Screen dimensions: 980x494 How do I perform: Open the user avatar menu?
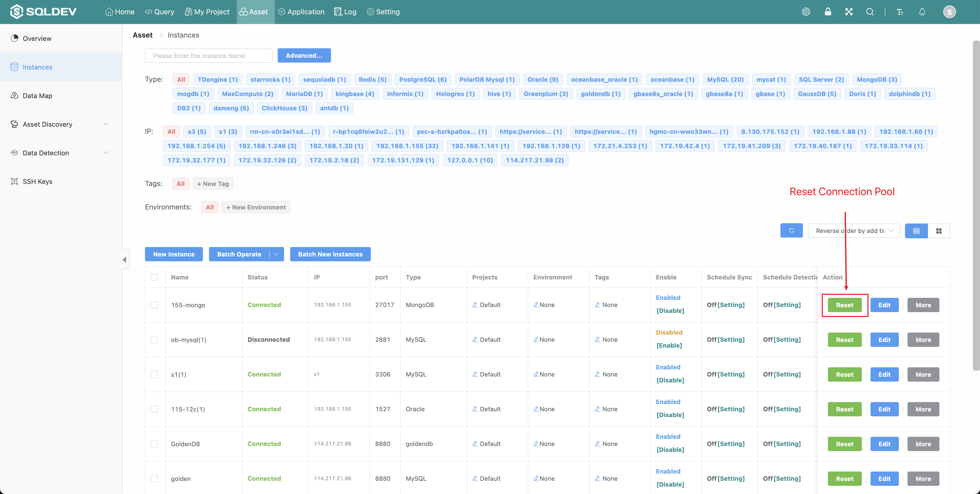pos(949,12)
